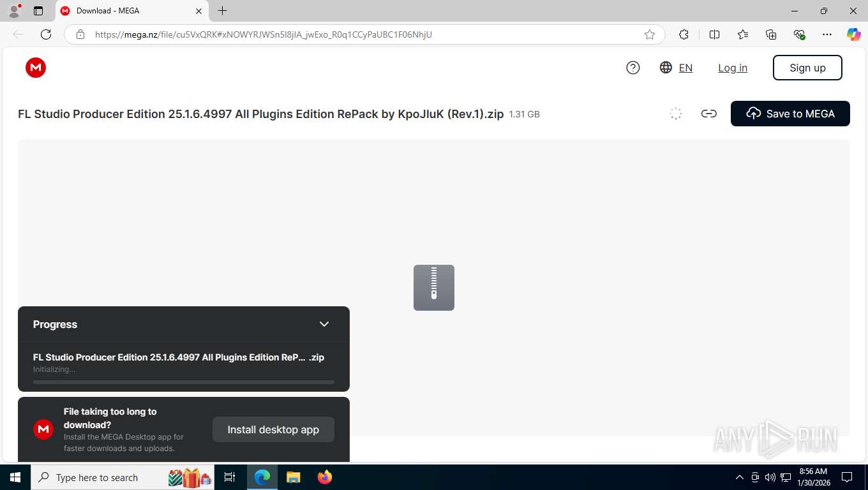This screenshot has height=490, width=868.
Task: View site information via lock icon
Action: [80, 34]
